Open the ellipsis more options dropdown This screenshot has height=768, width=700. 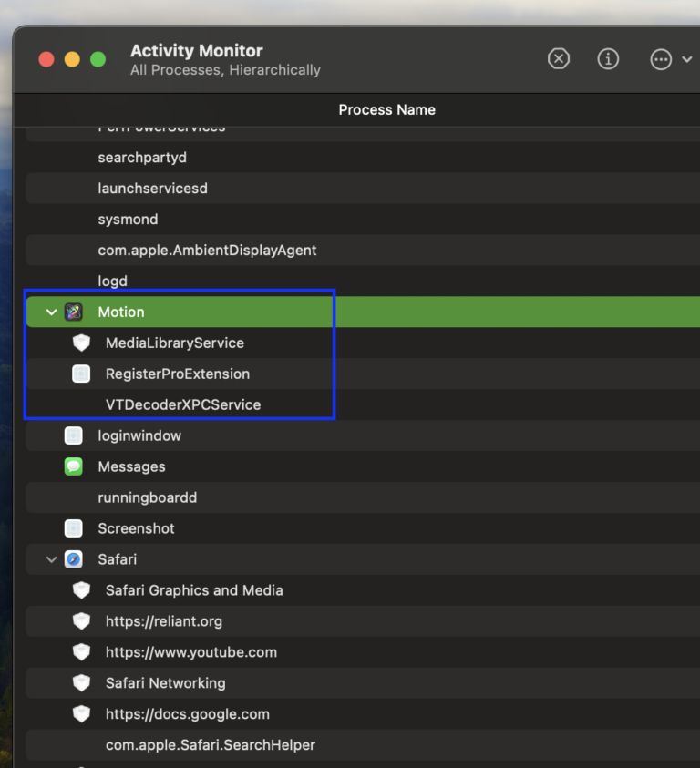tap(671, 59)
